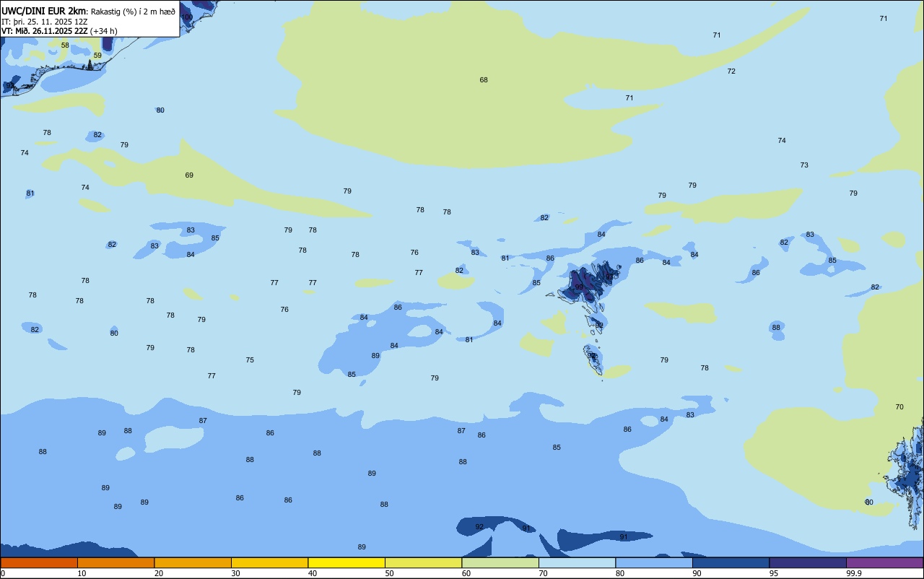This screenshot has width=924, height=579.
Task: Click the 'UWC/DINI EUR 2km' title text
Action: coord(44,11)
